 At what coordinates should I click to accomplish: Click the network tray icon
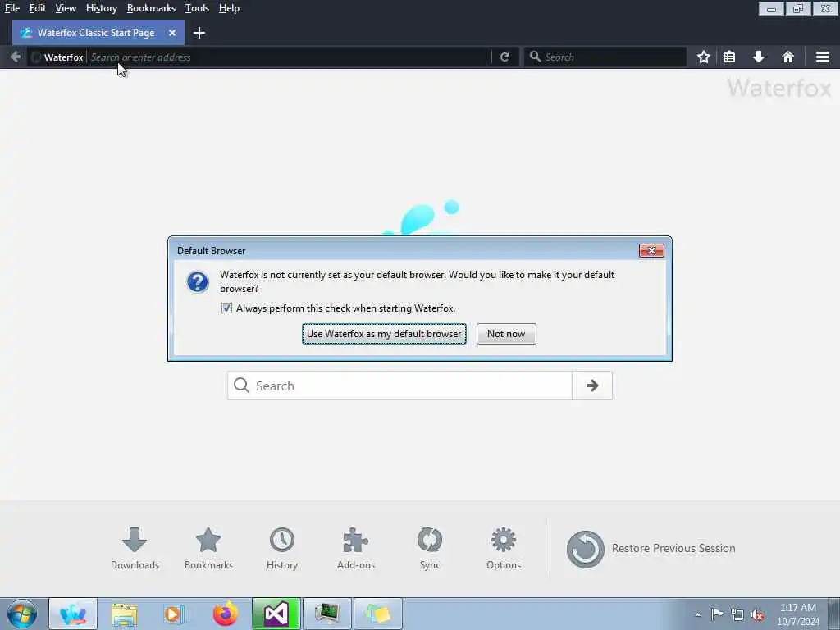[737, 614]
